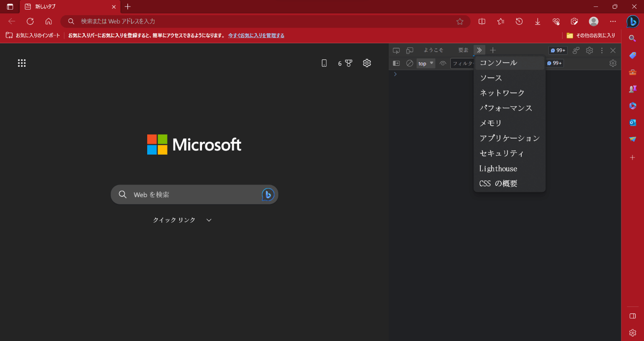
Task: Toggle DevTools device emulation
Action: point(409,50)
